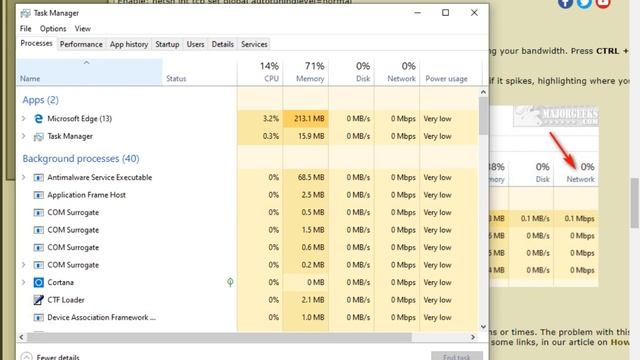Sort processes by Name column

pyautogui.click(x=89, y=72)
